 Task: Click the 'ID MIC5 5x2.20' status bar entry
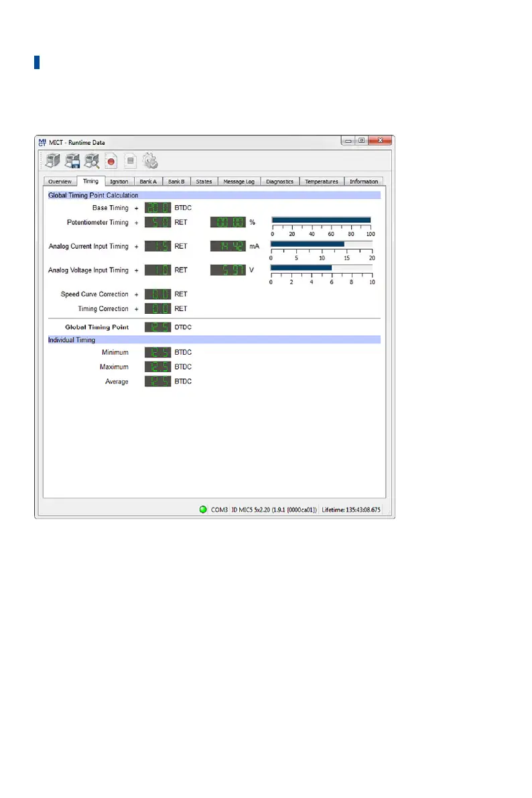point(274,510)
